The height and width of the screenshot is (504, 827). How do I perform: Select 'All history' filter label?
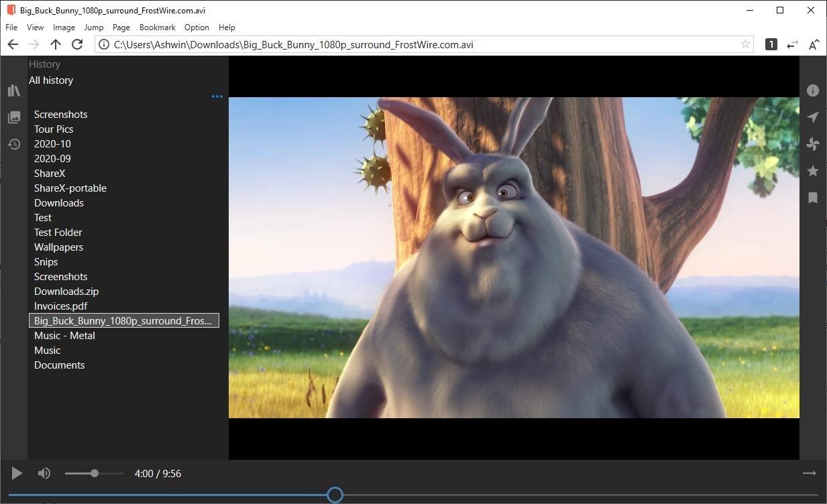[x=51, y=80]
